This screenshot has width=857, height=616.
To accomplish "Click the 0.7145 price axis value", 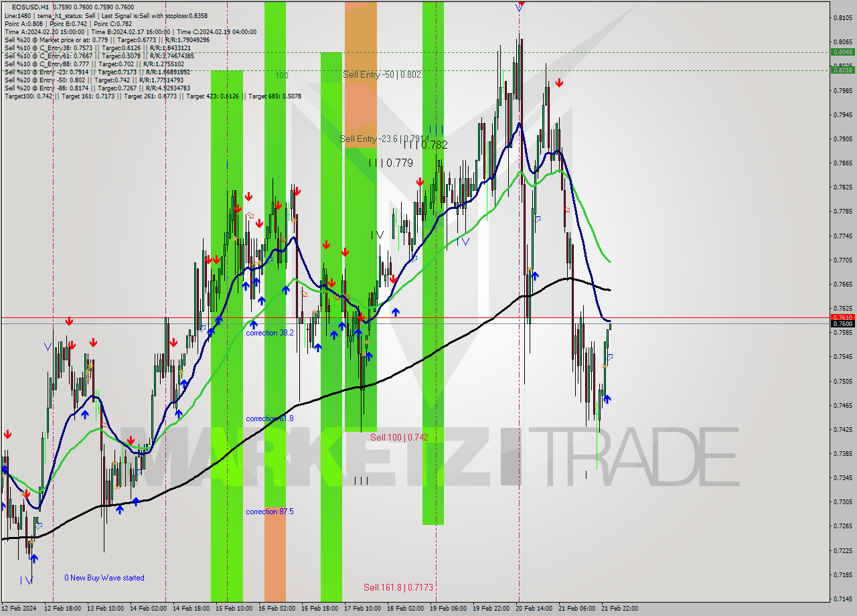I will pyautogui.click(x=842, y=599).
